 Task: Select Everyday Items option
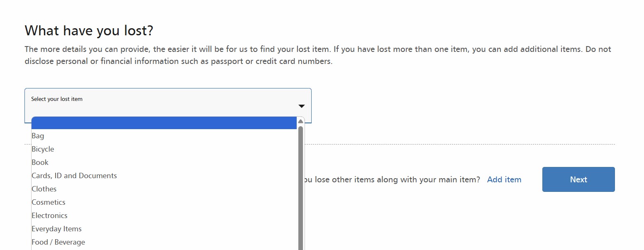164,229
